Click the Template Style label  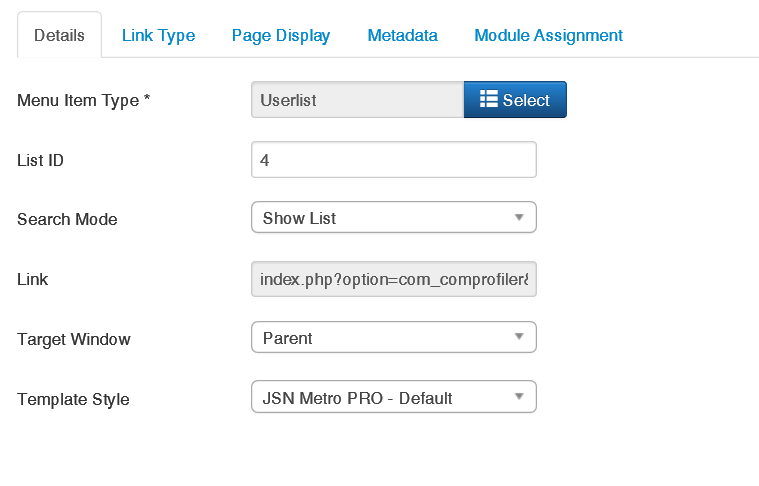(74, 399)
